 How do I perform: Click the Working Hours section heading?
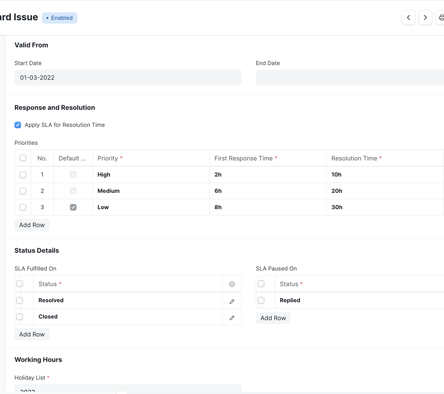pyautogui.click(x=38, y=360)
